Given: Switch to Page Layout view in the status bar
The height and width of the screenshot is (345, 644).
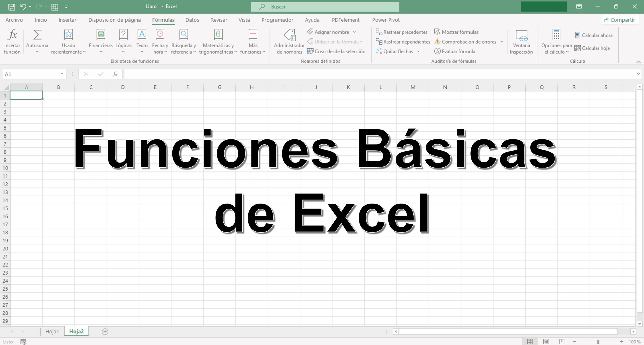Looking at the screenshot, I should click(x=546, y=341).
